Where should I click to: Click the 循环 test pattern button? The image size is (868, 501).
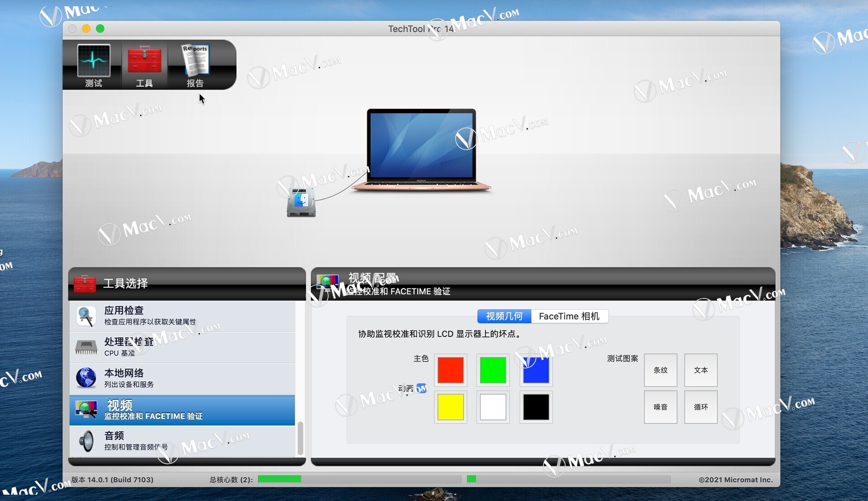coord(701,407)
